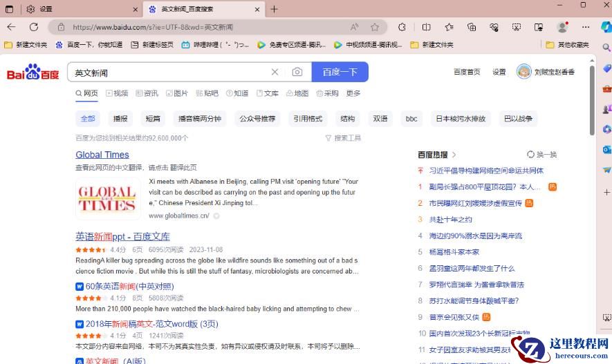Open hot search 海边约90%溺水是因为离岸流
Image resolution: width=612 pixels, height=364 pixels.
point(475,236)
